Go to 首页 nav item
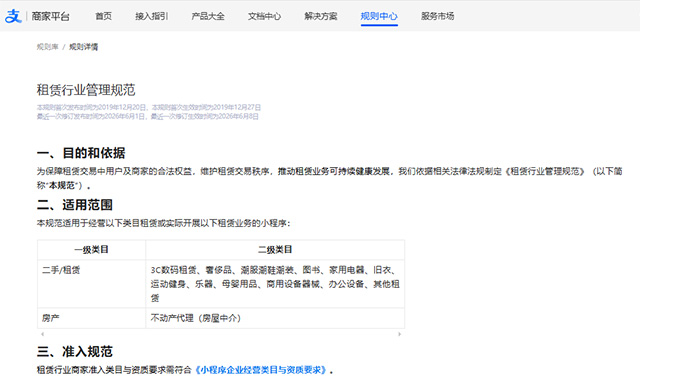Image resolution: width=680 pixels, height=380 pixels. click(104, 16)
